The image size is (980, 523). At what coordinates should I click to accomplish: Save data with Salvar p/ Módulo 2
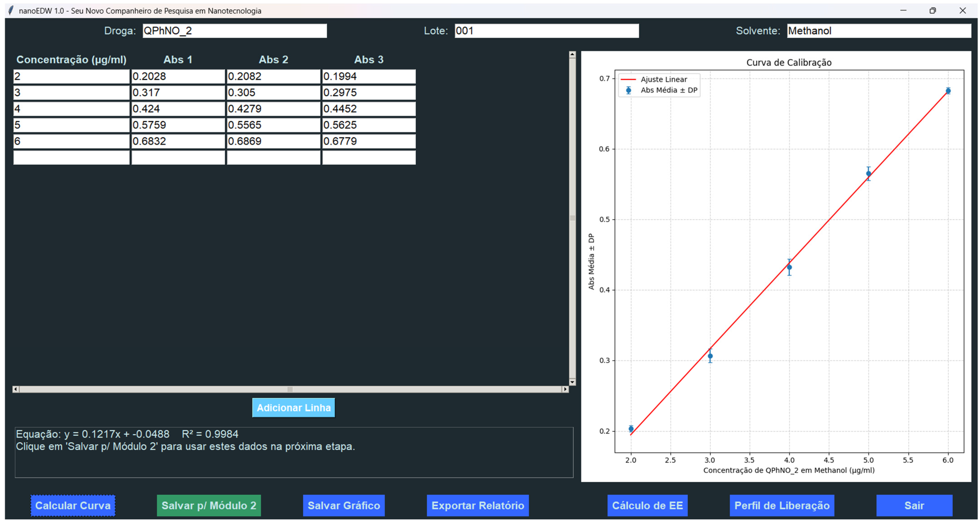pyautogui.click(x=209, y=505)
